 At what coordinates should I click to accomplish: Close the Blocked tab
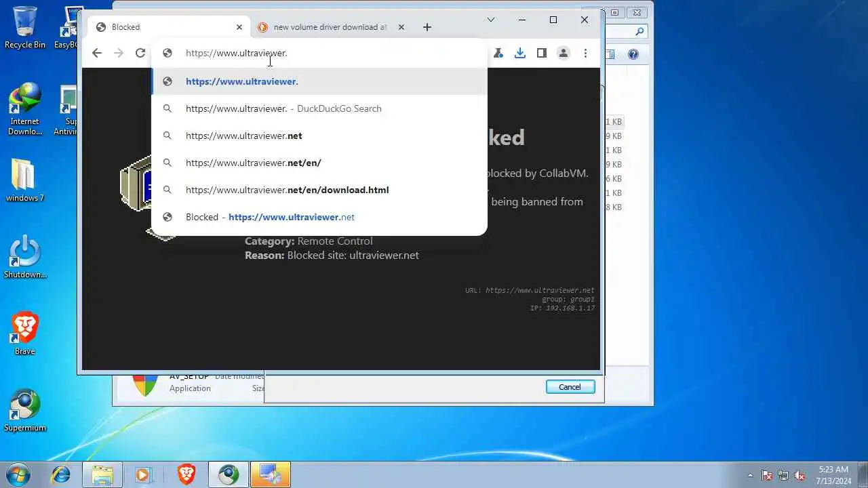(x=239, y=27)
